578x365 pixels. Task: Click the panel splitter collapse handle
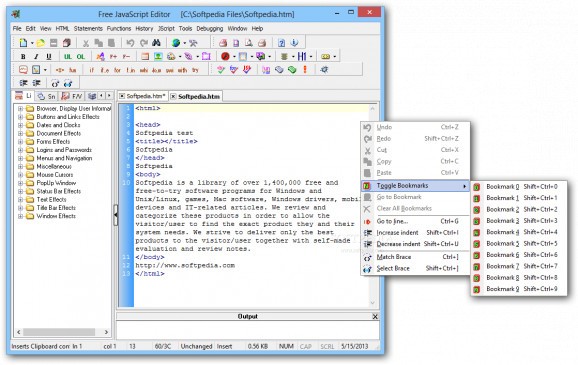[116, 215]
